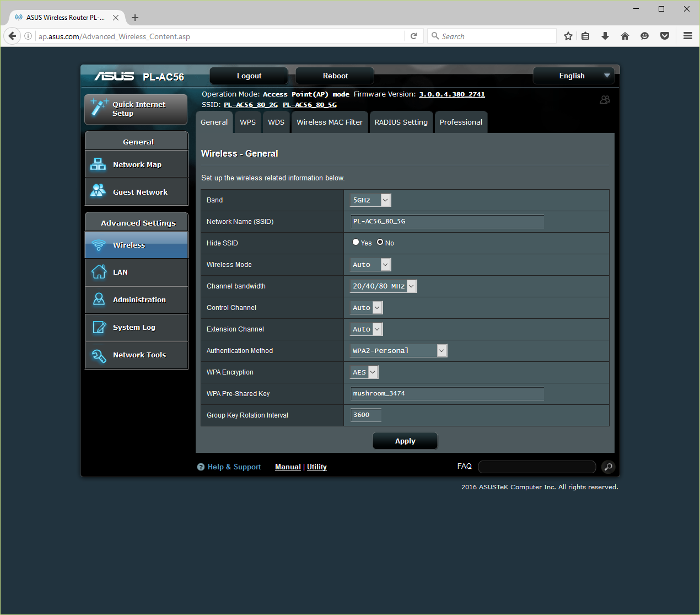Screen dimensions: 700x615
Task: Click the Guest Network menu label
Action: (140, 192)
